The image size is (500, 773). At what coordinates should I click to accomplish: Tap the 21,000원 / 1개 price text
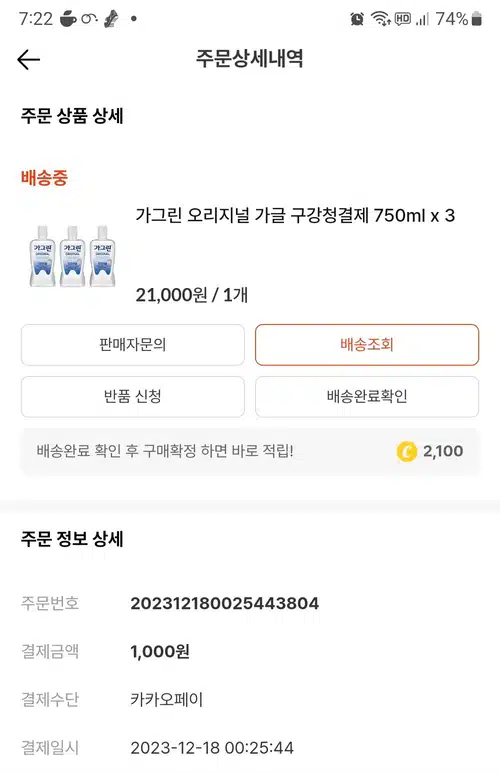click(191, 295)
